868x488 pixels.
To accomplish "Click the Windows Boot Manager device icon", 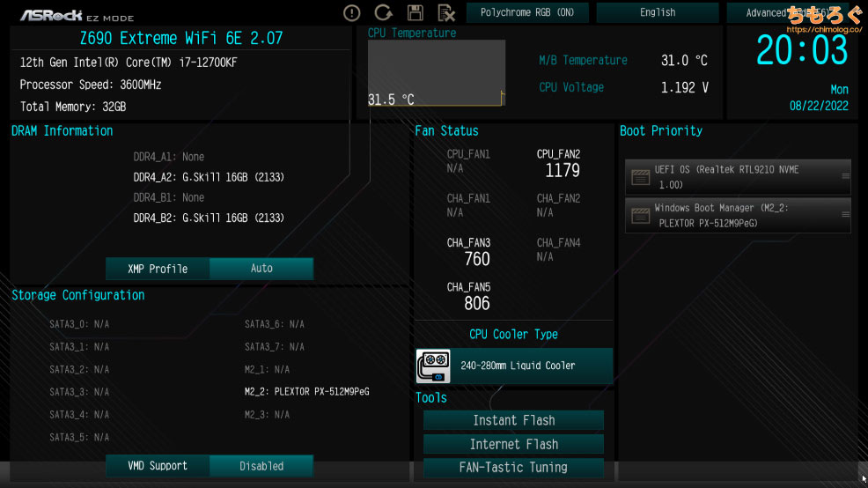I will tap(641, 216).
